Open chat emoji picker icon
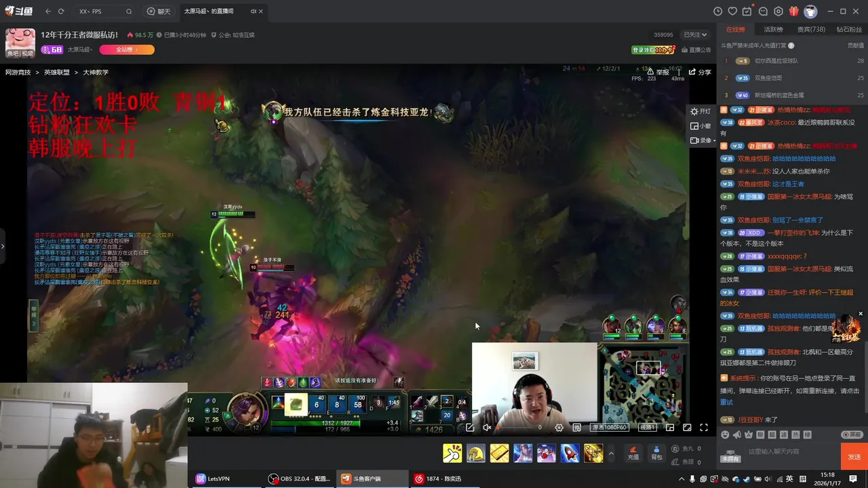Image resolution: width=868 pixels, height=488 pixels. pos(726,434)
